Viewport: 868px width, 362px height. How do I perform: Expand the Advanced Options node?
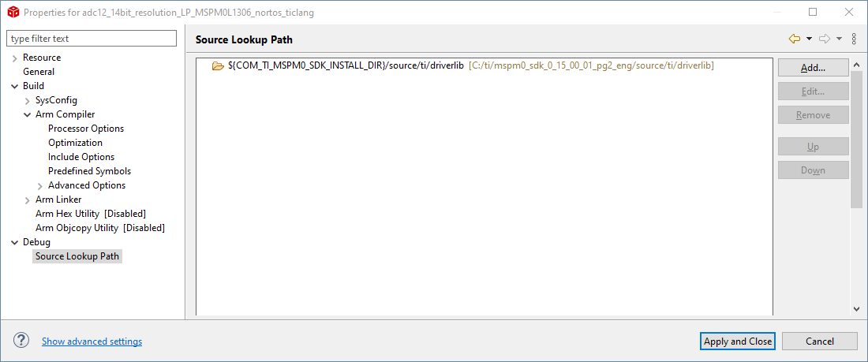[40, 185]
